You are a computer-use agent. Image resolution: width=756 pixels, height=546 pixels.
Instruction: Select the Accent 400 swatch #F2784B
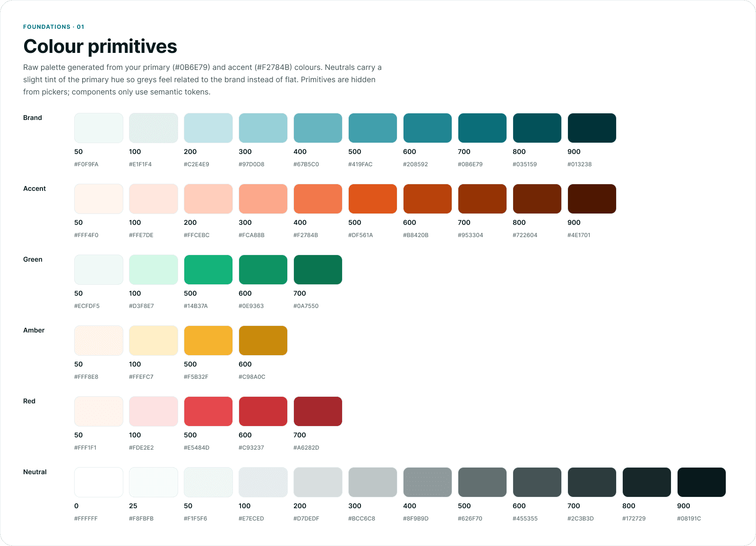[318, 199]
